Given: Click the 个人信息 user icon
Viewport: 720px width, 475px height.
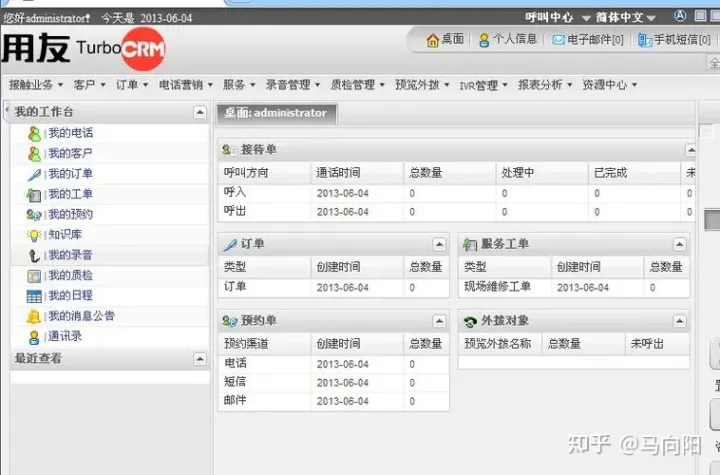Looking at the screenshot, I should tap(484, 40).
